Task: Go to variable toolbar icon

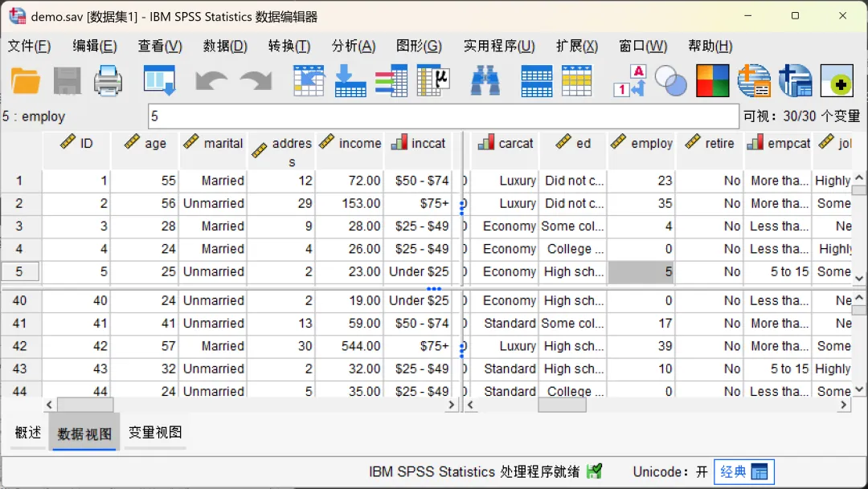Action: pos(350,81)
